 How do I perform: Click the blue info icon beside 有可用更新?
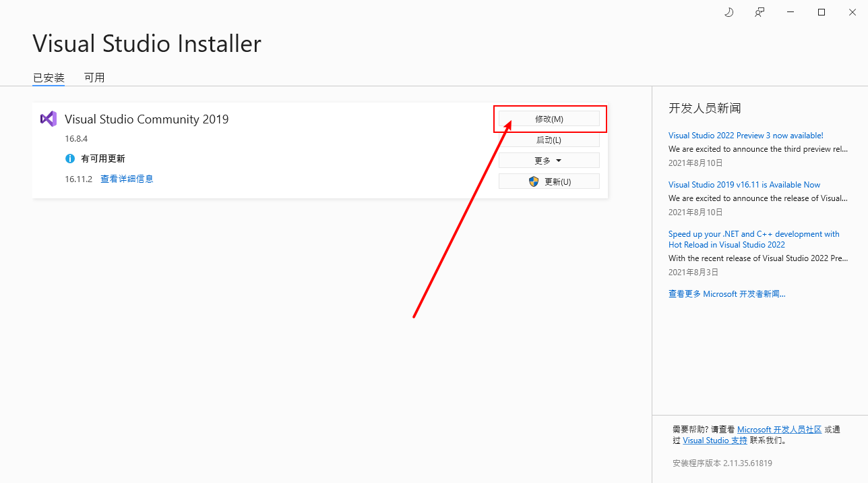pos(70,159)
